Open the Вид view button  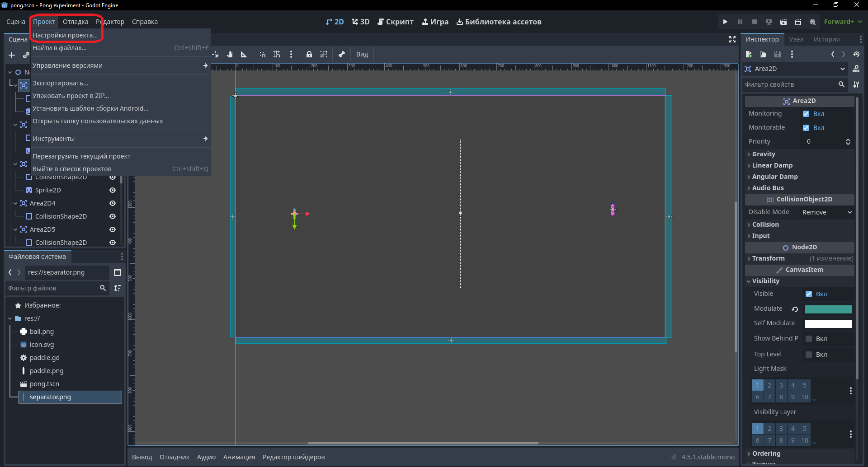[x=362, y=54]
